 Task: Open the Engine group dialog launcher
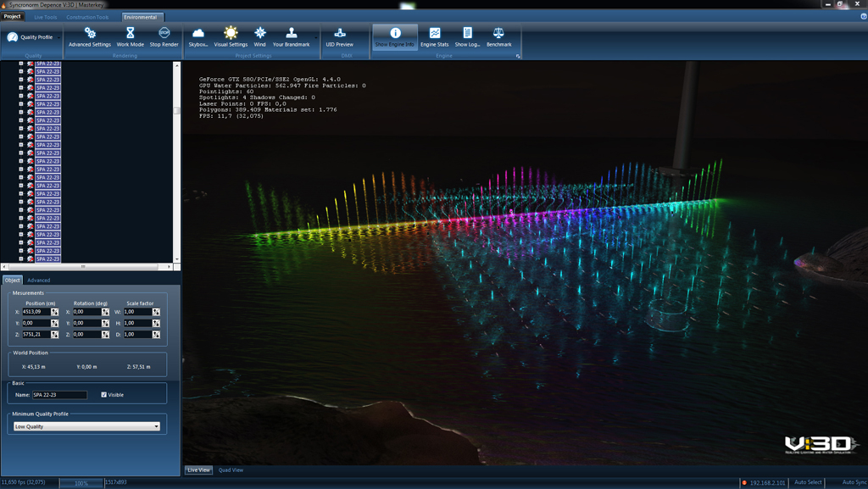point(518,56)
